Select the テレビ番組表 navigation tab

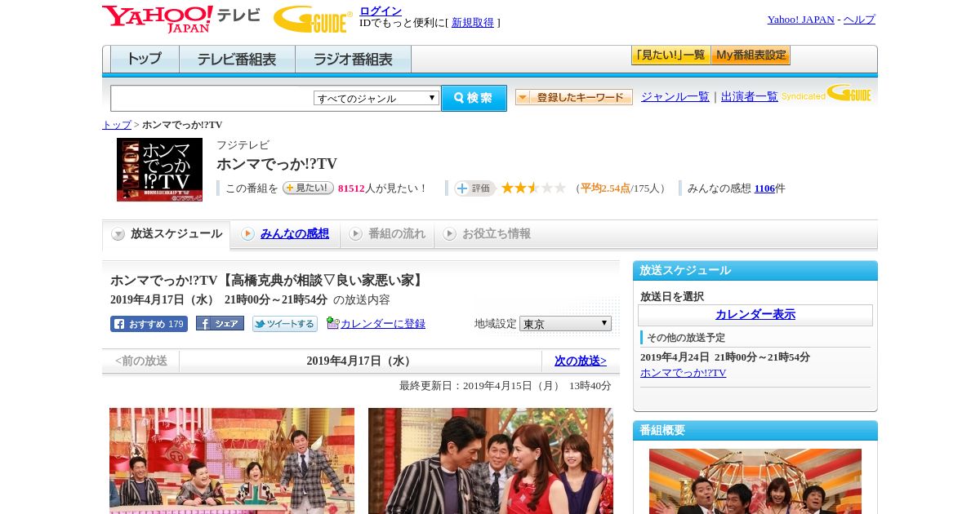237,60
